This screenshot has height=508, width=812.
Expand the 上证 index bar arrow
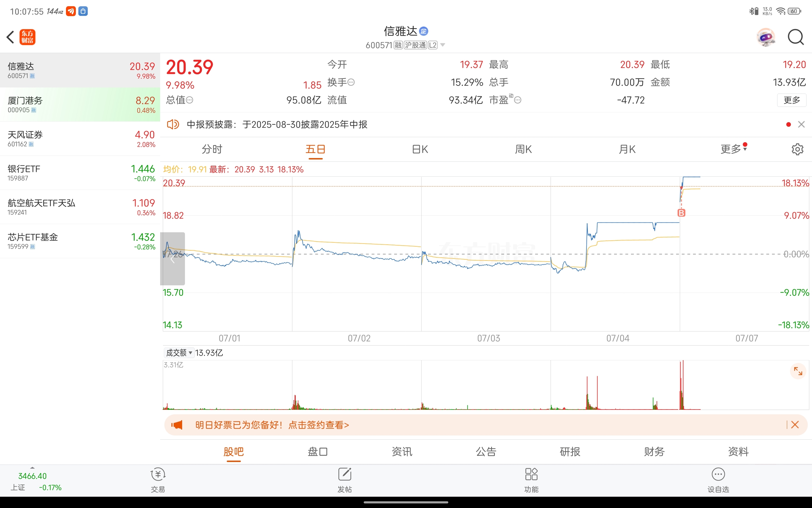(x=32, y=468)
